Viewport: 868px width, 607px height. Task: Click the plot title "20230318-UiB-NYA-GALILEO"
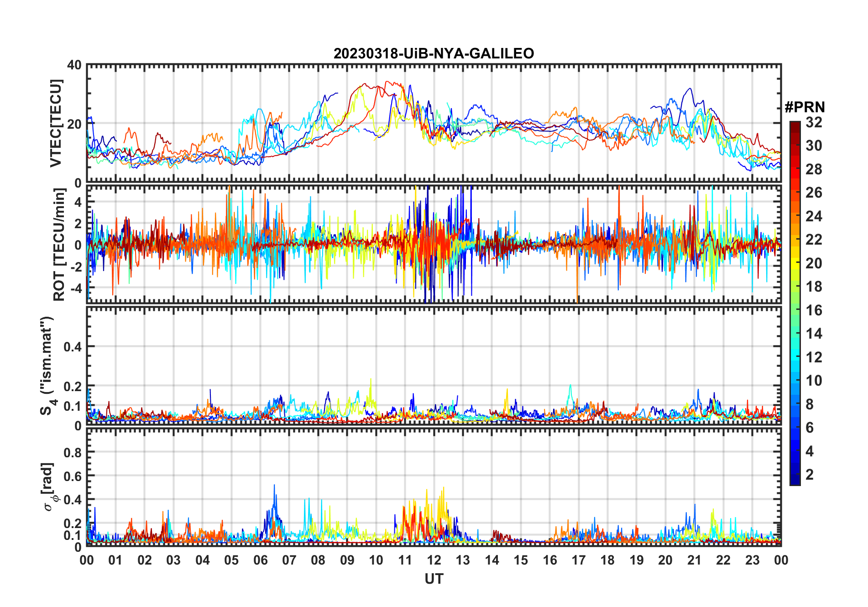tap(434, 53)
